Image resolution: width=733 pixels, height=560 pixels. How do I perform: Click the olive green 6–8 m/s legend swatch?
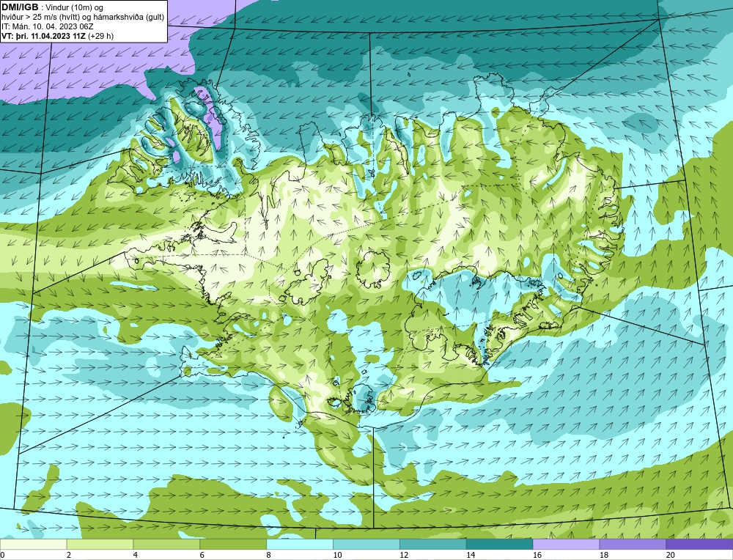(x=233, y=544)
